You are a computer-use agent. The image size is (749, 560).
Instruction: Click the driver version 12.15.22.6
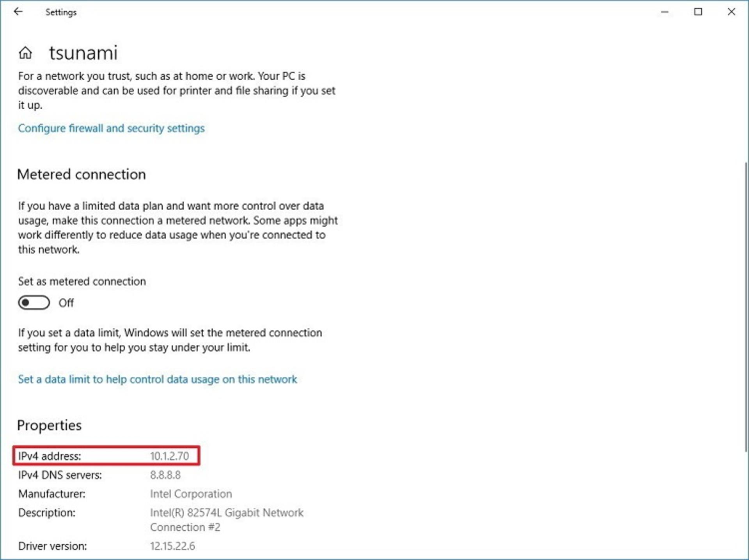pyautogui.click(x=172, y=546)
